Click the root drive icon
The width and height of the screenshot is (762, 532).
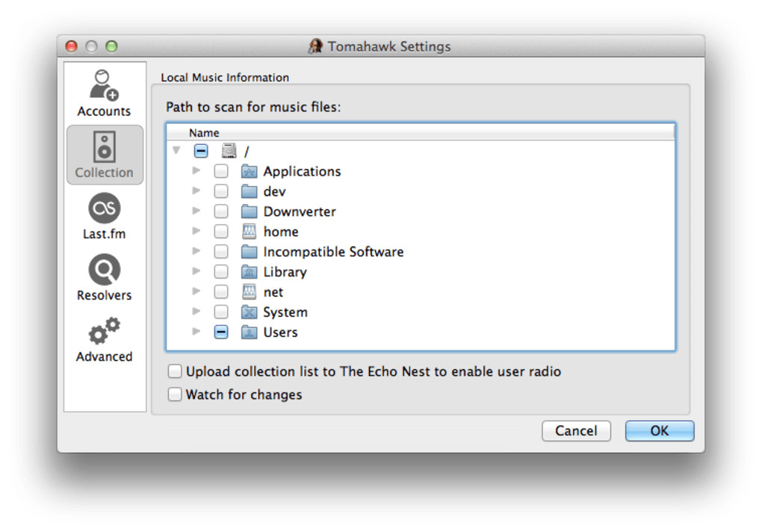pos(229,151)
